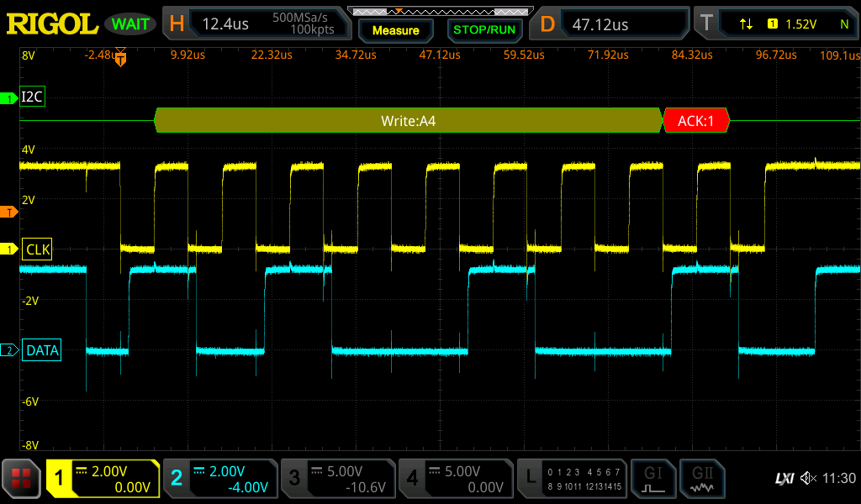The width and height of the screenshot is (861, 504).
Task: Toggle channel 2 with -4.00V offset
Action: click(220, 479)
